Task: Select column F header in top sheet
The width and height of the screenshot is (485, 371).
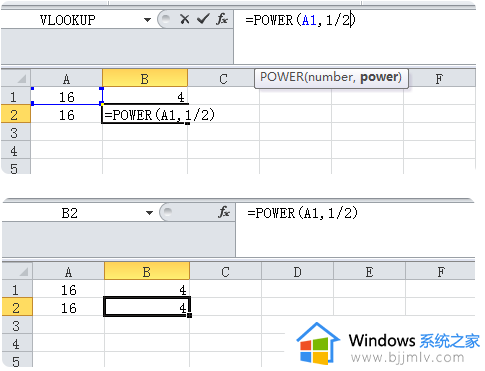Action: [x=439, y=79]
